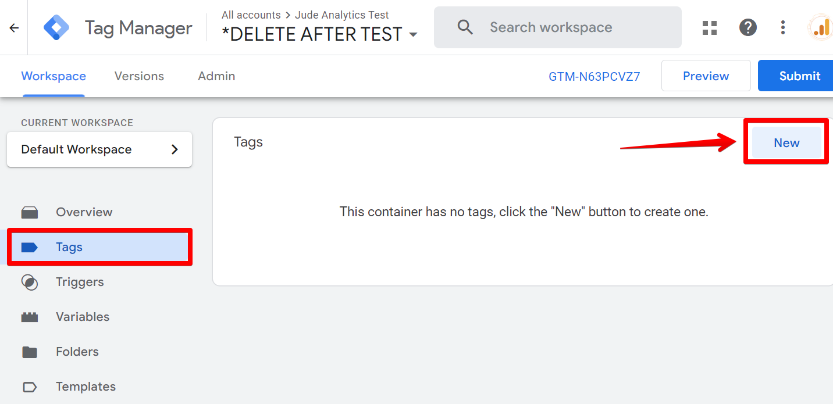Expand the container name dropdown arrow
Image resolution: width=833 pixels, height=404 pixels.
point(413,36)
